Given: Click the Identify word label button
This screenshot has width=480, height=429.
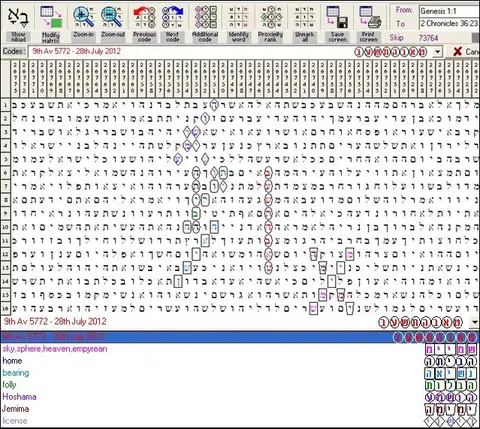Looking at the screenshot, I should pyautogui.click(x=239, y=37).
